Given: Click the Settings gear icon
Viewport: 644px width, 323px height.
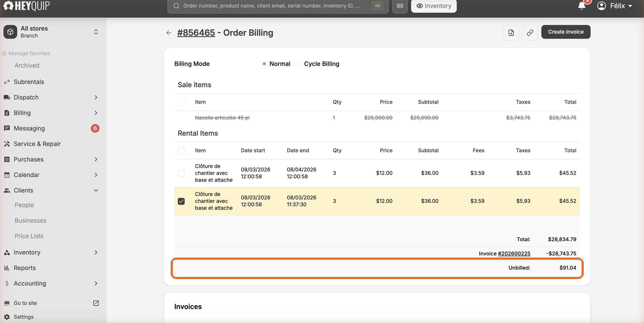Looking at the screenshot, I should pyautogui.click(x=7, y=317).
